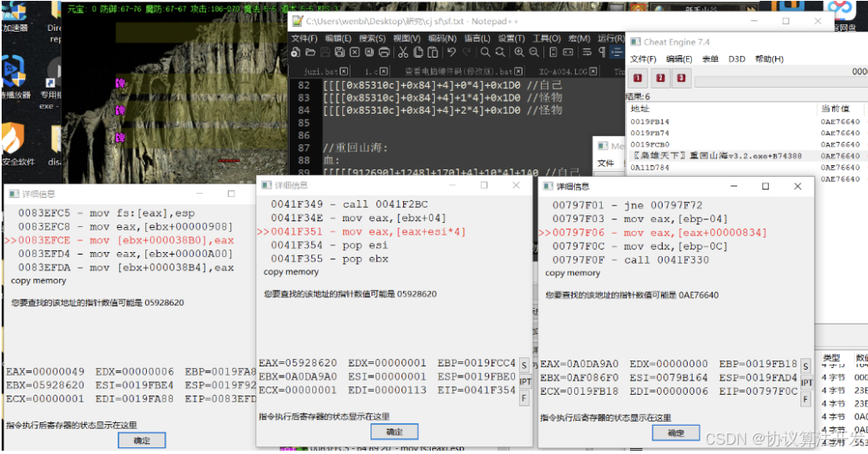Switch to 1.c tab in Notepad++
This screenshot has width=868, height=454.
371,72
